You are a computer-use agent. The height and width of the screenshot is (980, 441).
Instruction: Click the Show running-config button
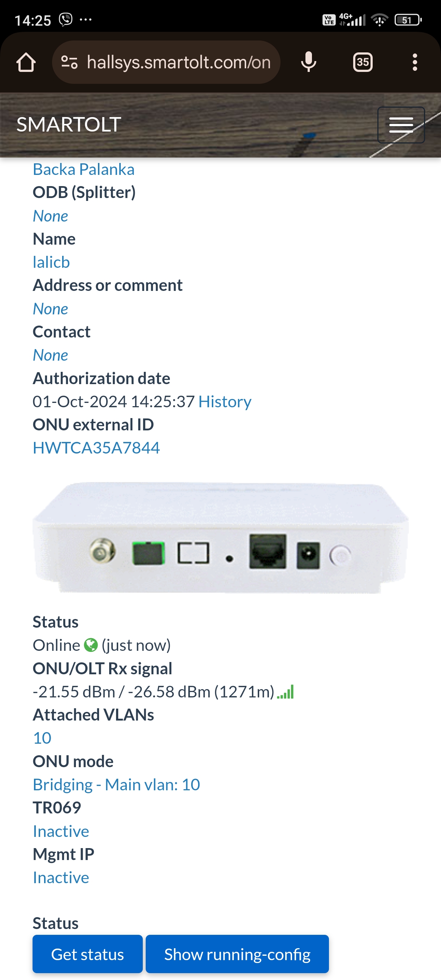(x=237, y=954)
